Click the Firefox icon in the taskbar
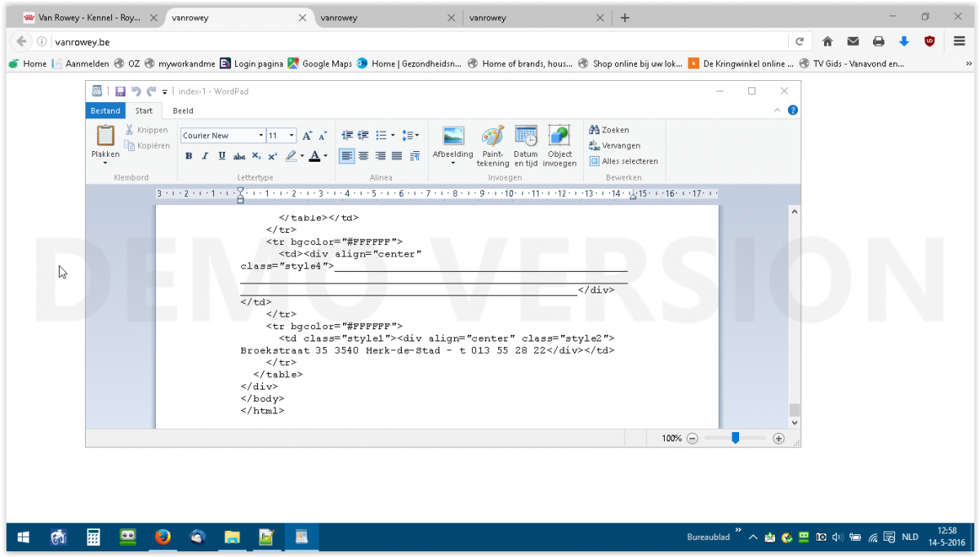This screenshot has height=557, width=980. click(x=163, y=537)
